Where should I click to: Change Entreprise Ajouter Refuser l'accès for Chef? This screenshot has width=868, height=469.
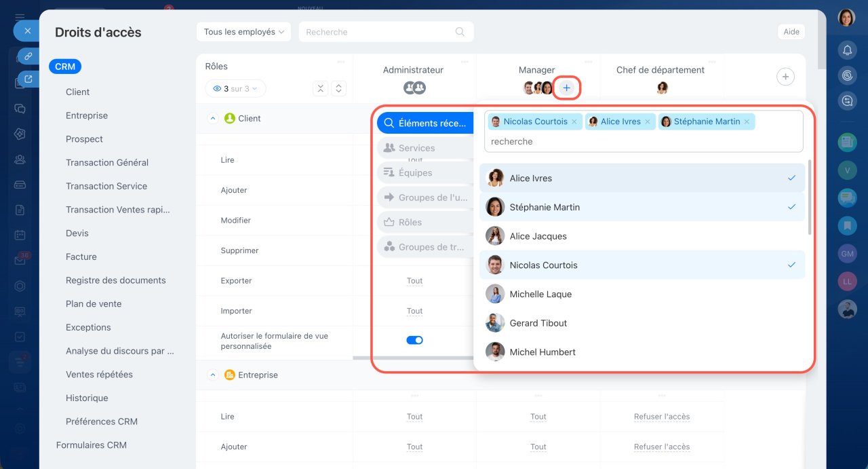click(662, 447)
